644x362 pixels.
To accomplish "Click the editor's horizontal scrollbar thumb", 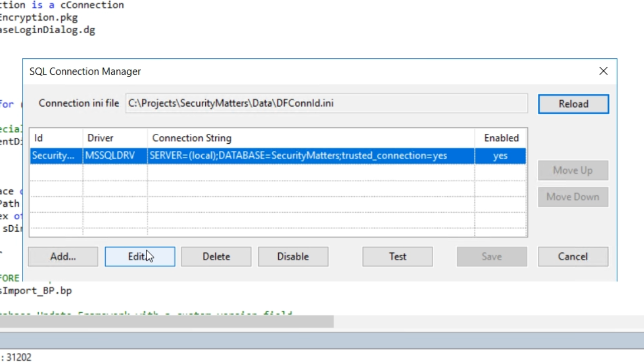I will pos(166,321).
